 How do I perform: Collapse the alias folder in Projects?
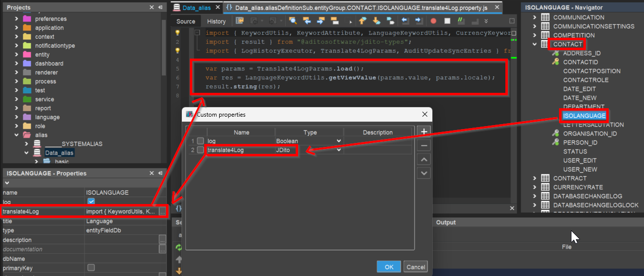pos(16,135)
